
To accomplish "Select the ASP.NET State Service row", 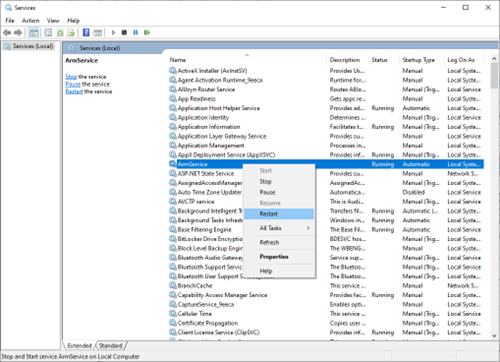I will coord(326,173).
